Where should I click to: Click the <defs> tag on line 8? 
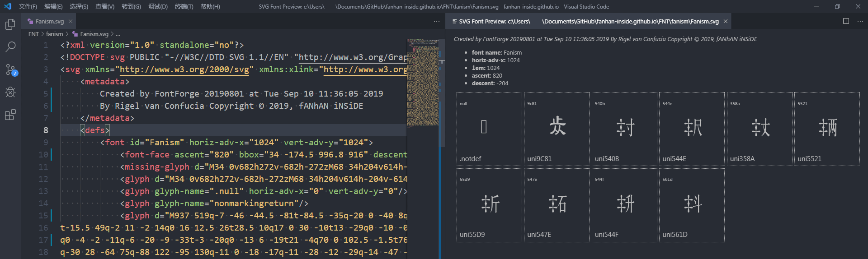95,130
